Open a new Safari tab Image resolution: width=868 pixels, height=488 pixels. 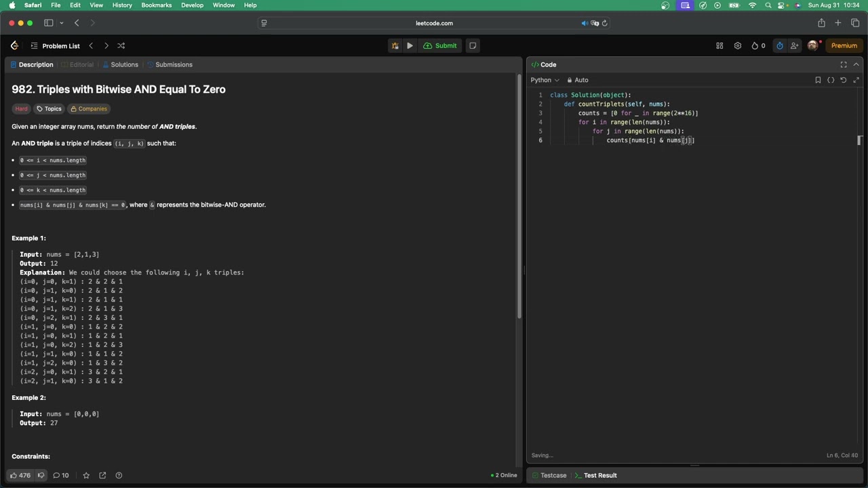(838, 23)
